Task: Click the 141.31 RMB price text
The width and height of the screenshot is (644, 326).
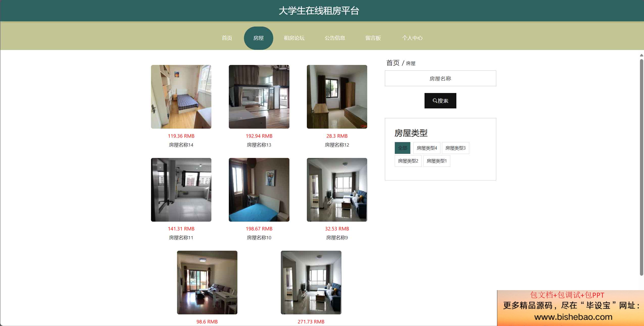Action: [181, 229]
